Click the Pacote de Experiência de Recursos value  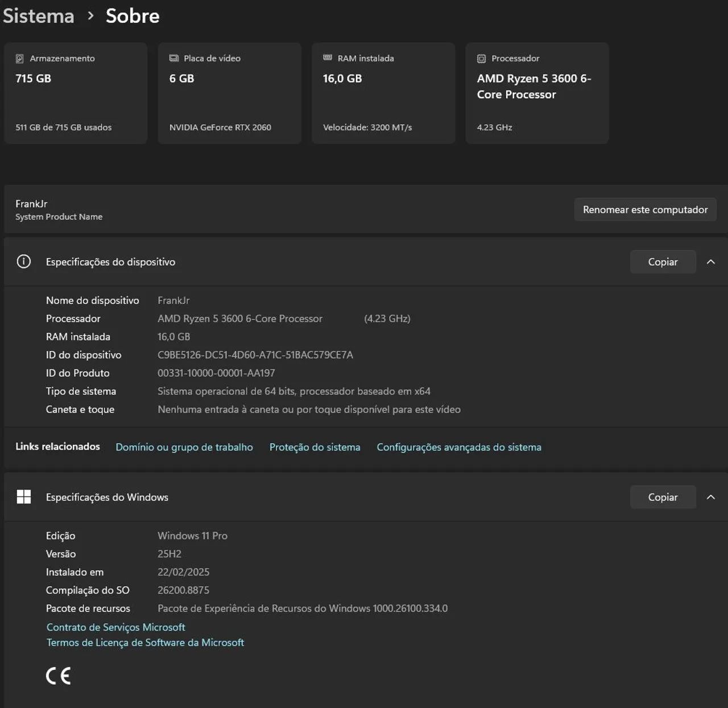pyautogui.click(x=303, y=609)
